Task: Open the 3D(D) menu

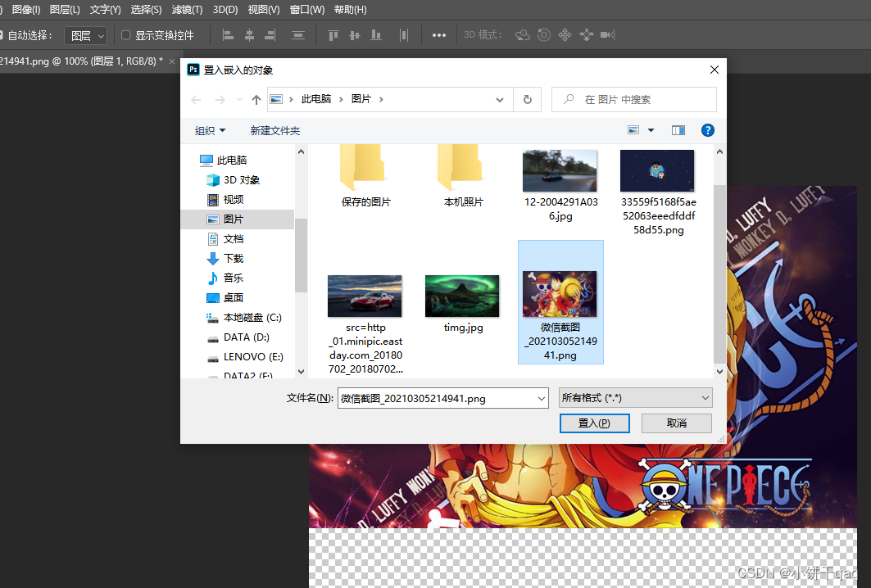Action: click(x=225, y=10)
